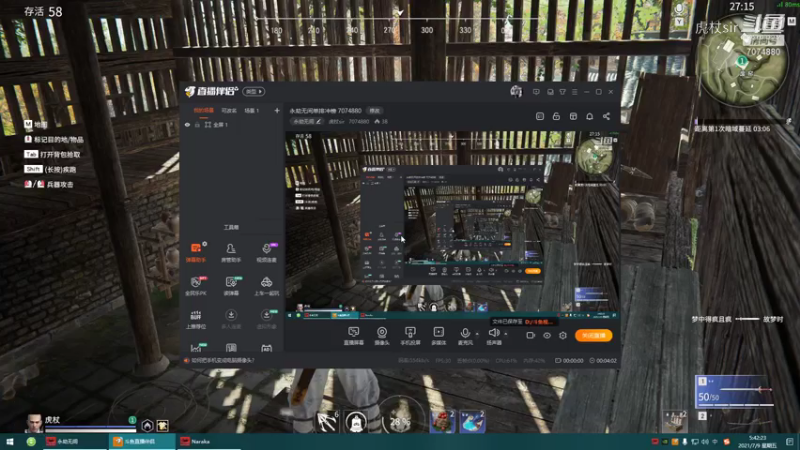Click the orange 关闭直播 button
The width and height of the screenshot is (800, 450).
593,335
